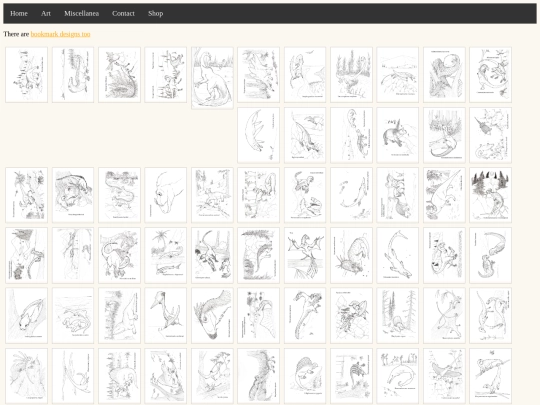Select the arched worm-like animal above a small creature
The width and height of the screenshot is (540, 405).
click(490, 255)
